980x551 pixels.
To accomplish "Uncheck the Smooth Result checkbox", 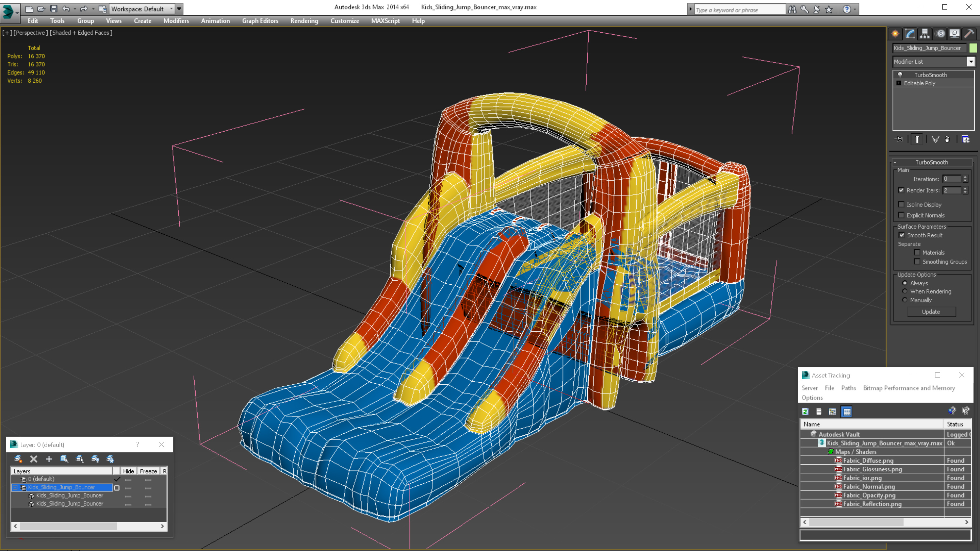I will pyautogui.click(x=902, y=235).
